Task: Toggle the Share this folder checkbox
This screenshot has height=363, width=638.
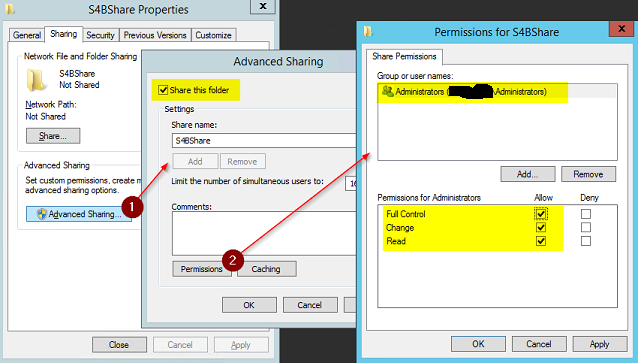Action: pos(163,90)
